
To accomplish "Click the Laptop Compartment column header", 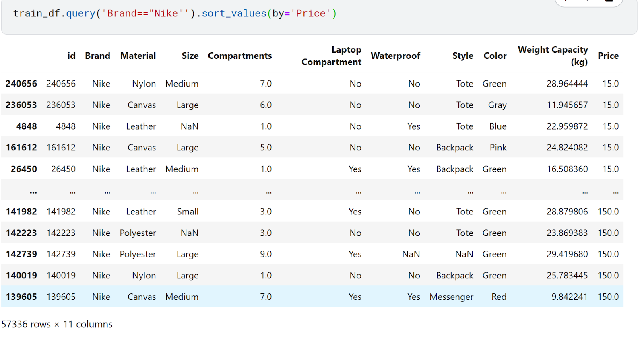I will click(331, 56).
